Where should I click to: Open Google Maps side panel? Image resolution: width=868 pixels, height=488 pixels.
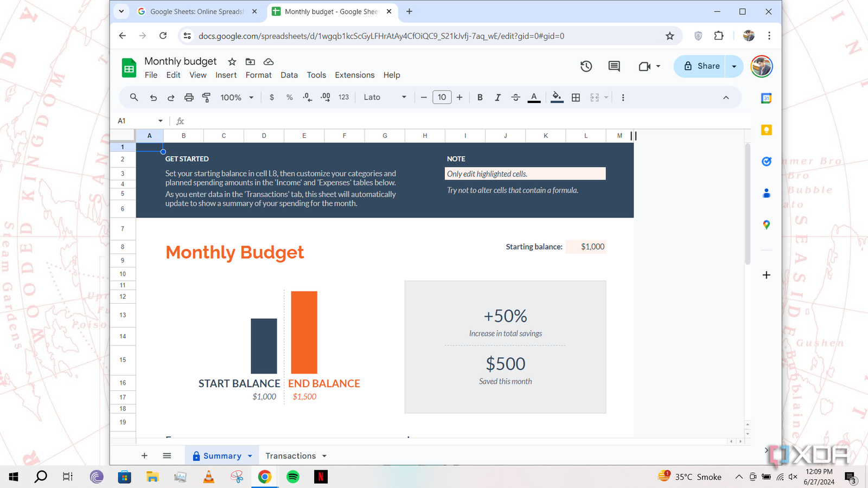click(x=767, y=224)
